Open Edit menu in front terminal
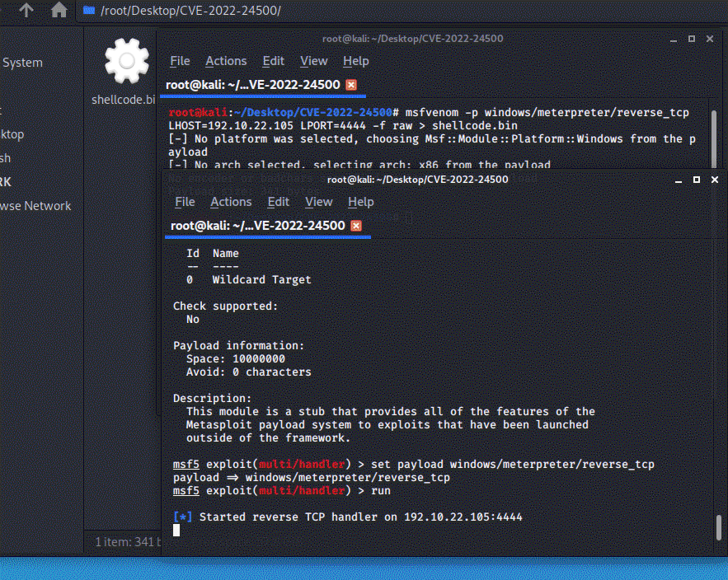 coord(278,202)
